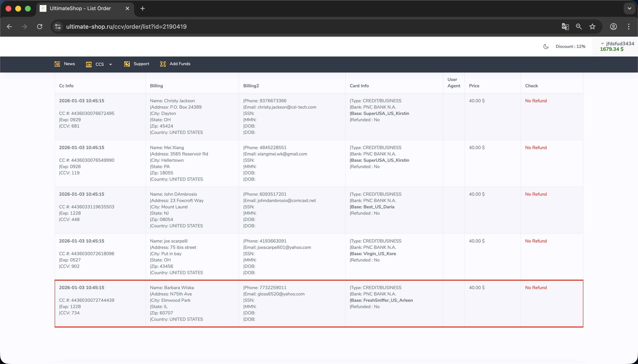This screenshot has width=638, height=364.
Task: Open the tab search chevron at top right
Action: pos(629,8)
